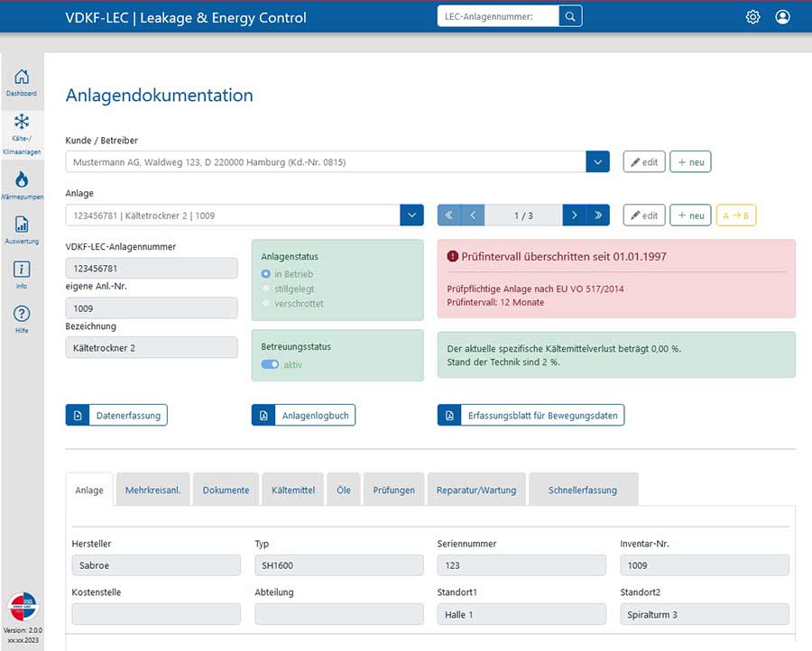Open Datenerfassung button
Viewport: 812px width, 651px height.
coord(116,415)
